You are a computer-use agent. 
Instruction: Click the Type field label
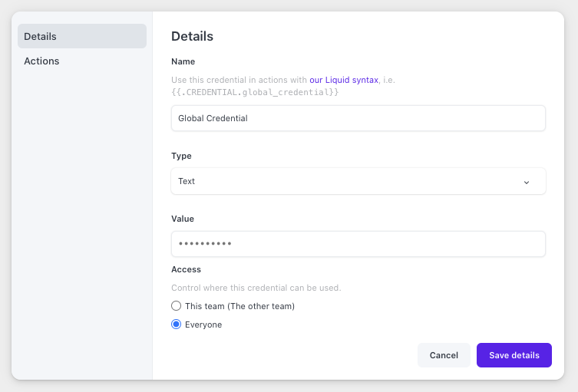[181, 156]
